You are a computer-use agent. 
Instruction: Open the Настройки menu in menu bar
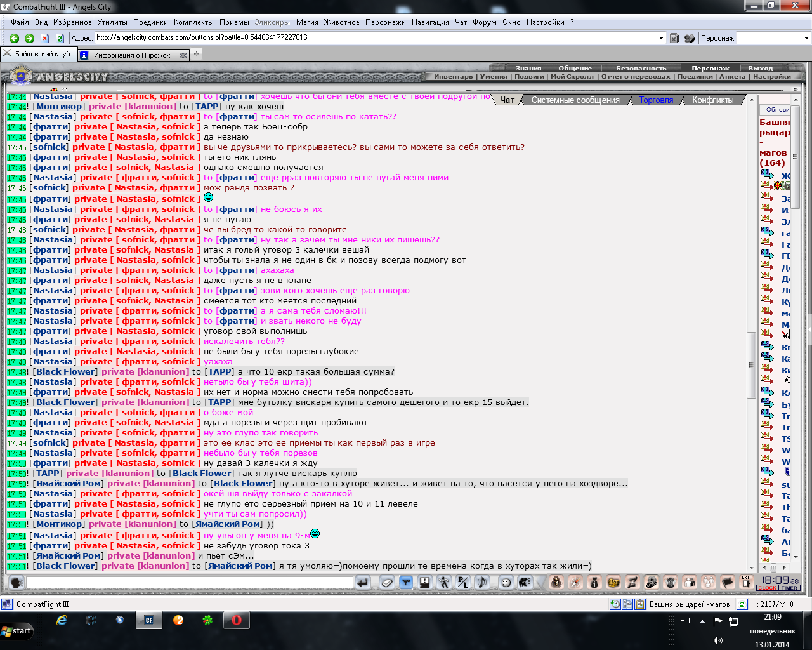(546, 22)
